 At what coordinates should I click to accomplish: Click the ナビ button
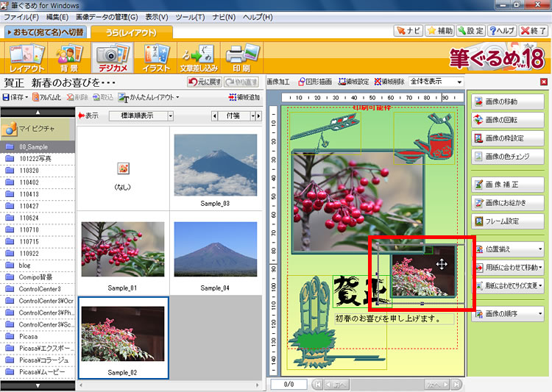tap(408, 31)
